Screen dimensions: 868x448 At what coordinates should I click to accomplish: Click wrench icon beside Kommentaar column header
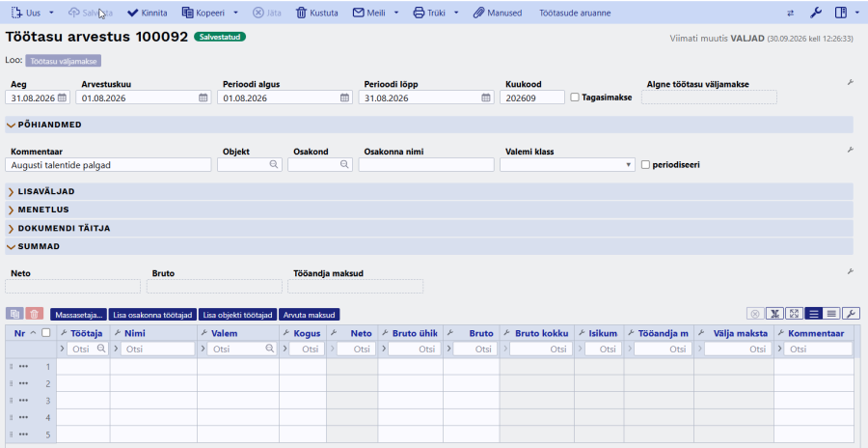[781, 333]
